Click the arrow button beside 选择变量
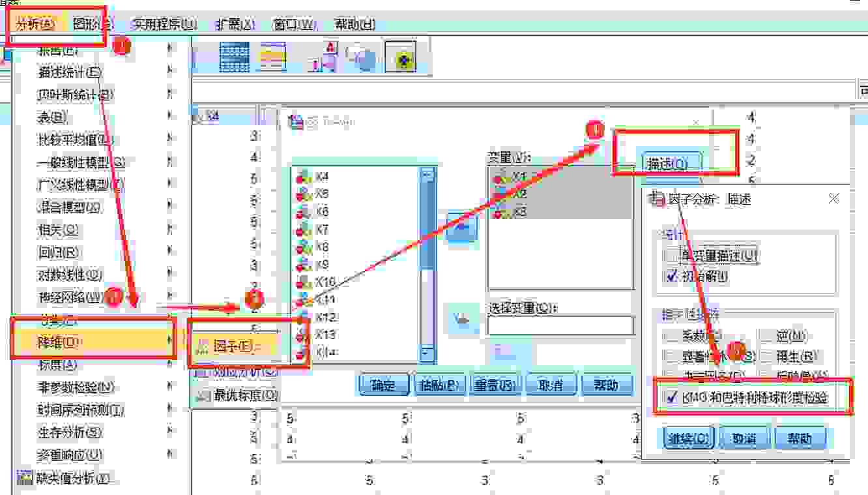The image size is (868, 495). coord(462,320)
